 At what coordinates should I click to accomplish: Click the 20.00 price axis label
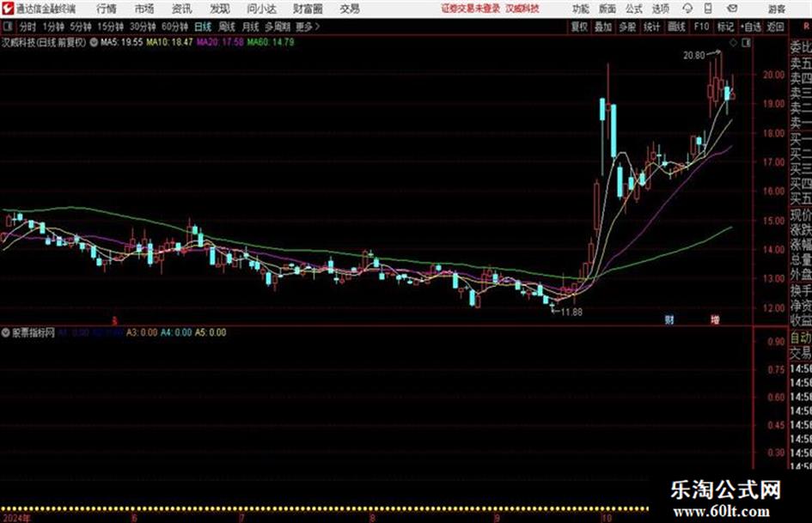pyautogui.click(x=773, y=75)
